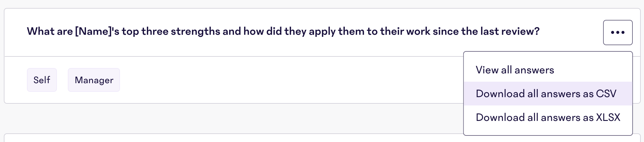Toggle the question's ellipsis menu button
This screenshot has height=142, width=644.
point(618,32)
